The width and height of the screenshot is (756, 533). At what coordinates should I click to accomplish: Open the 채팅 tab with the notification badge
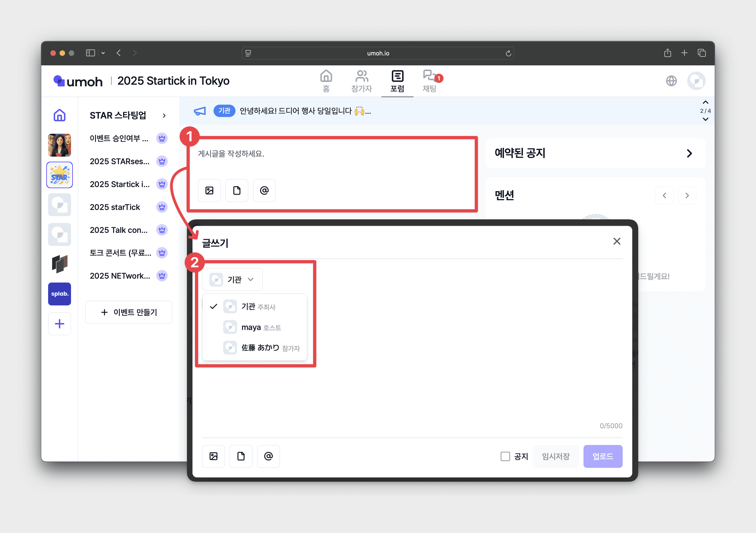(429, 81)
